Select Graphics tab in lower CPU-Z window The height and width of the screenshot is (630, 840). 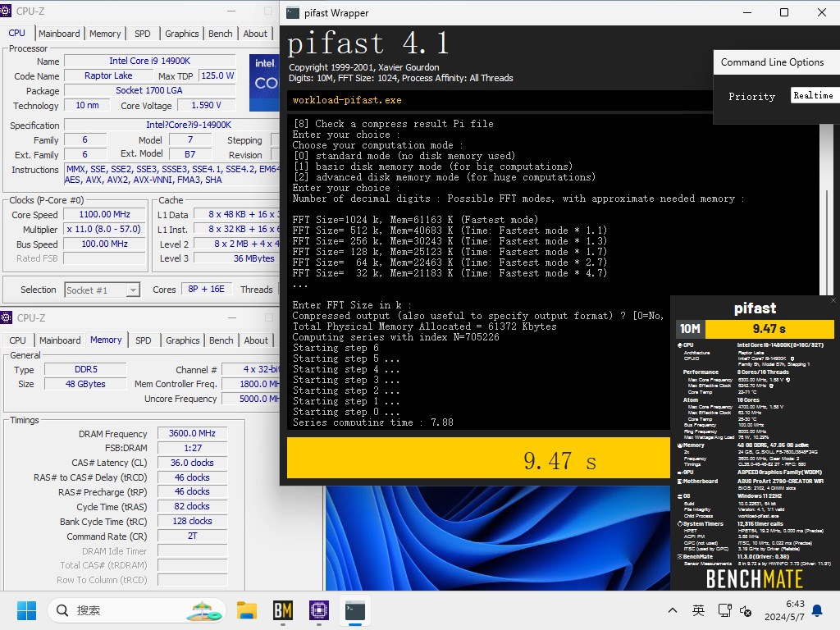tap(182, 340)
